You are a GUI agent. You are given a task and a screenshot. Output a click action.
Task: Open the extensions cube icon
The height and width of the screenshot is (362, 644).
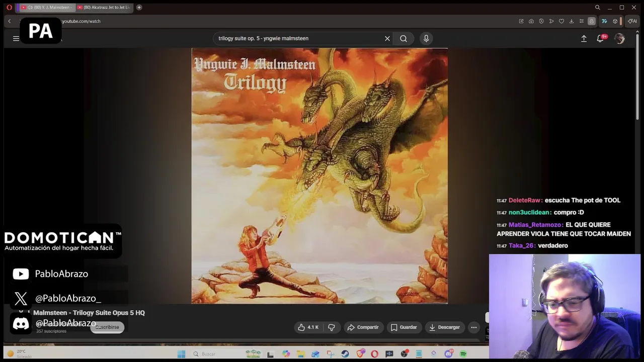[x=615, y=21]
